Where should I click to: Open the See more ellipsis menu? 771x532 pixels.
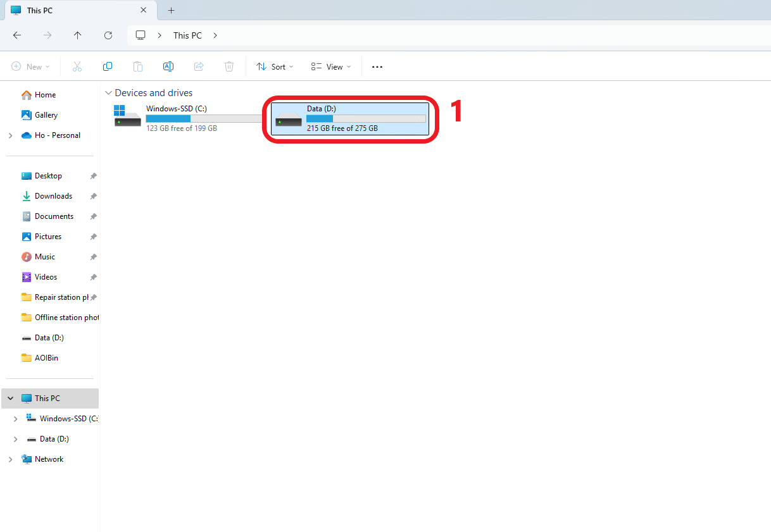377,66
